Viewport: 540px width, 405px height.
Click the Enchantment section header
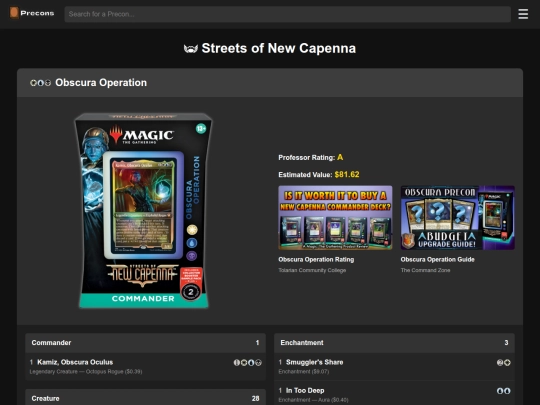394,343
